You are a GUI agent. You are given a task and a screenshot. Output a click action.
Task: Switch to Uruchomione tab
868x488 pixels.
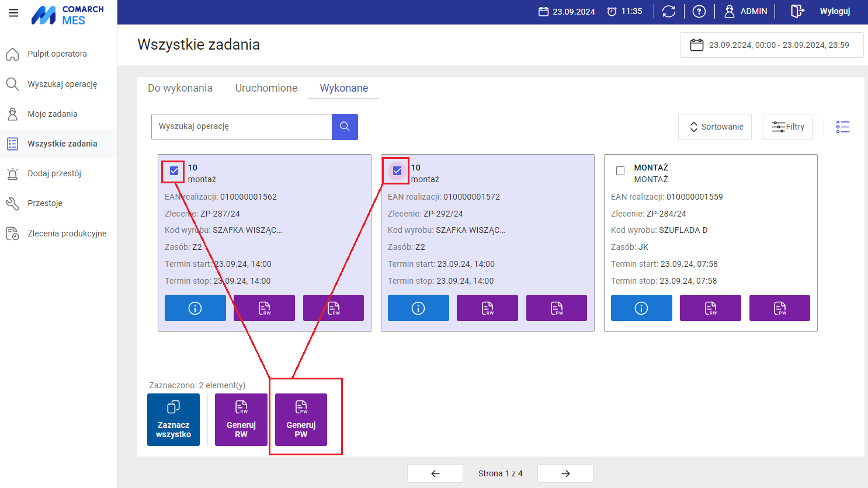(x=266, y=88)
